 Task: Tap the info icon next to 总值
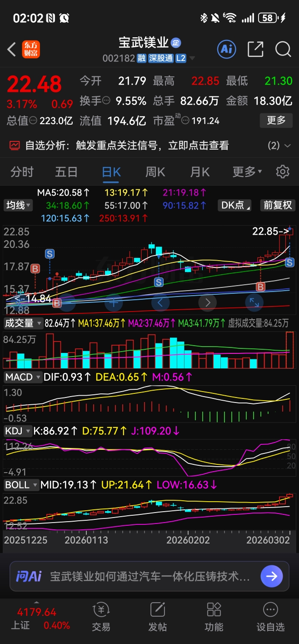tap(33, 121)
